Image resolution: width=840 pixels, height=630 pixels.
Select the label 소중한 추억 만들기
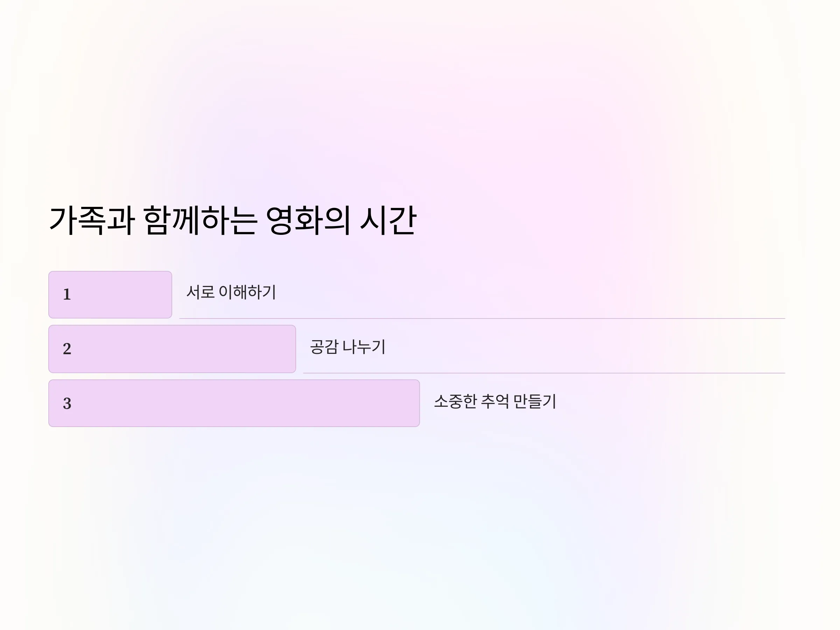tap(495, 401)
